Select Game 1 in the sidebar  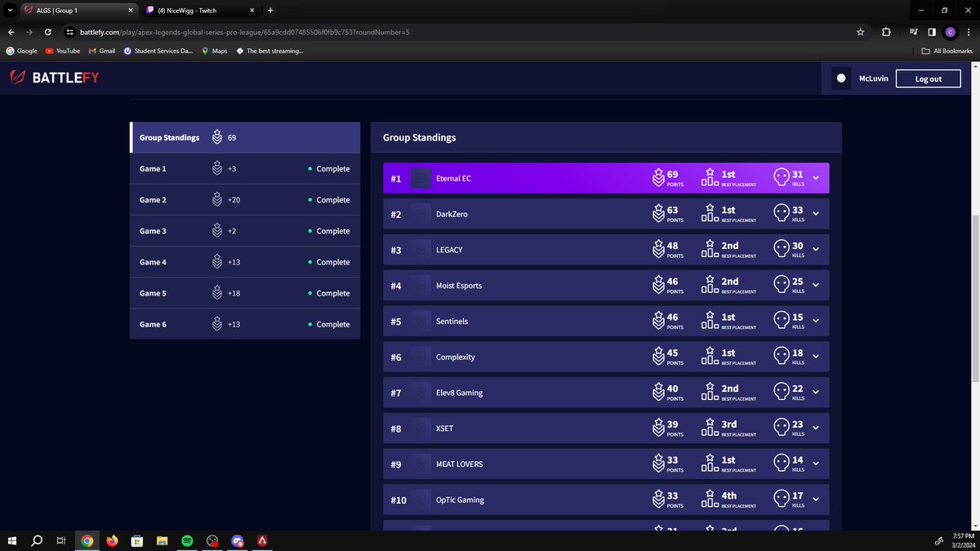coord(245,169)
